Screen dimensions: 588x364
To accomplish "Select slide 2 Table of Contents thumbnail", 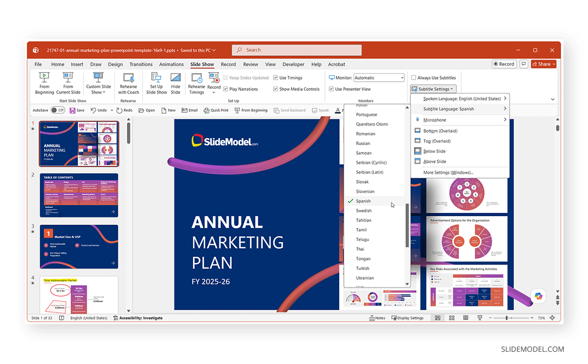I will [79, 195].
